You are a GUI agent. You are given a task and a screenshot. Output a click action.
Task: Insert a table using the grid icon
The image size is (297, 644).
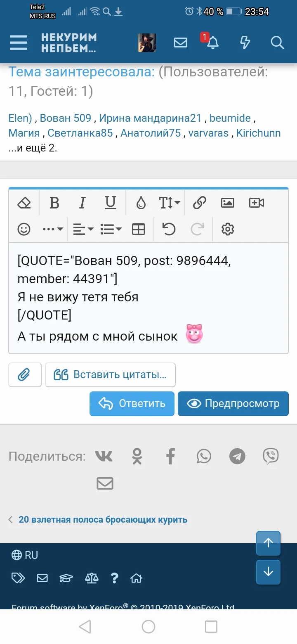click(139, 229)
